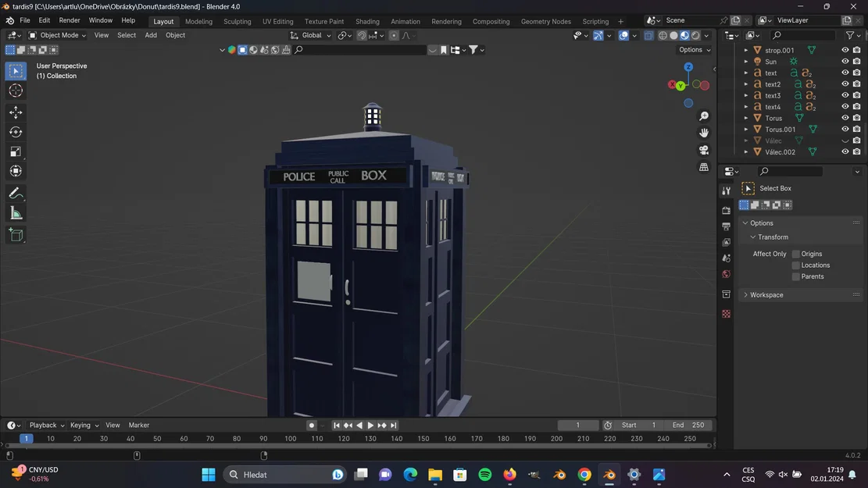Select the Measure tool
Viewport: 868px width, 488px height.
(15, 212)
